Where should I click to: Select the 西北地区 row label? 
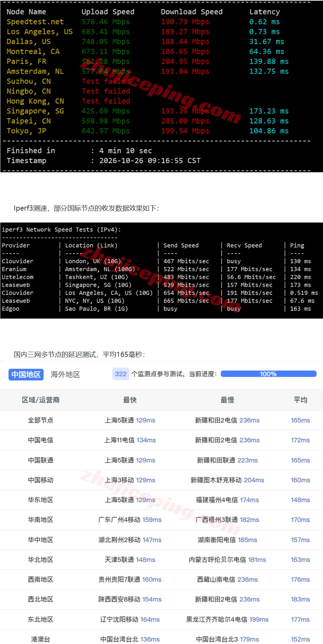[x=41, y=599]
